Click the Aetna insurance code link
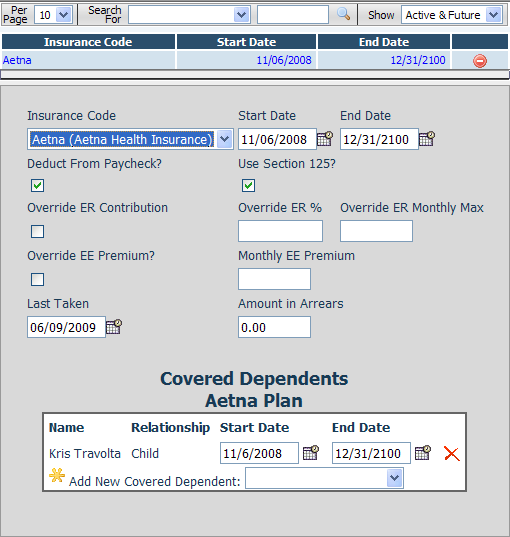The height and width of the screenshot is (537, 510). (17, 60)
